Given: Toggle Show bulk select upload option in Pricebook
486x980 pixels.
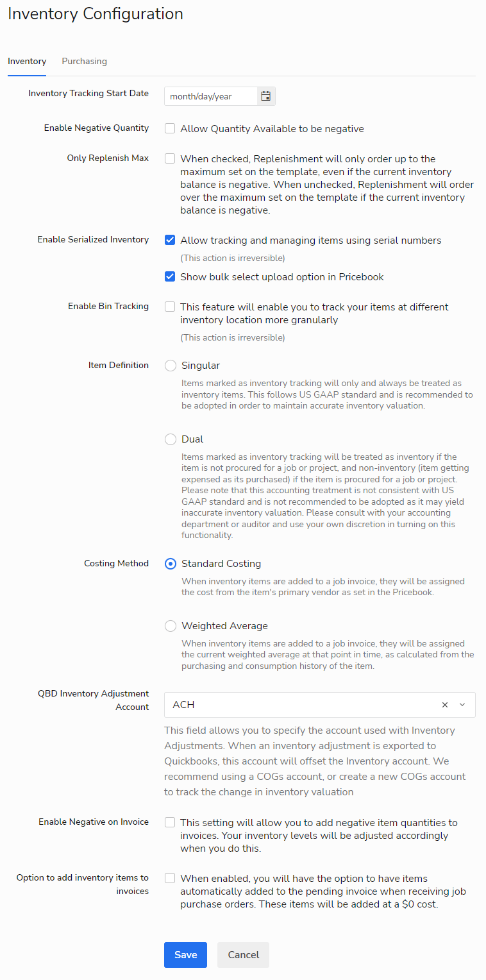Looking at the screenshot, I should (x=170, y=276).
